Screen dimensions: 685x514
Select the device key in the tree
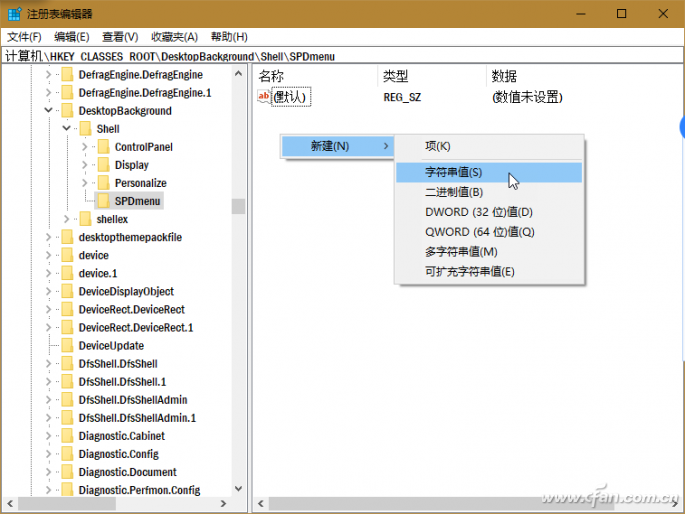(x=93, y=255)
